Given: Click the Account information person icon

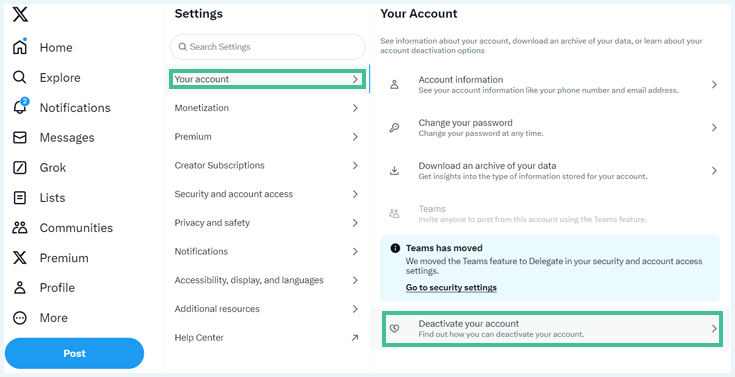Looking at the screenshot, I should point(394,84).
